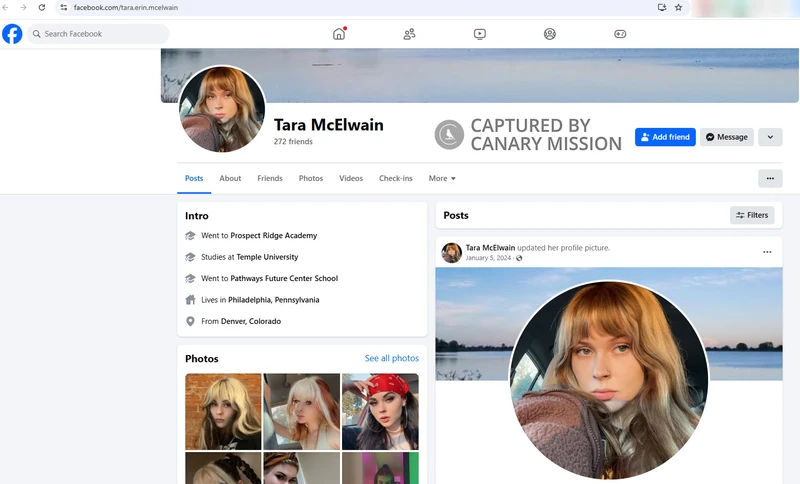Screen dimensions: 800x484
Task: Click the Message button
Action: 727,137
